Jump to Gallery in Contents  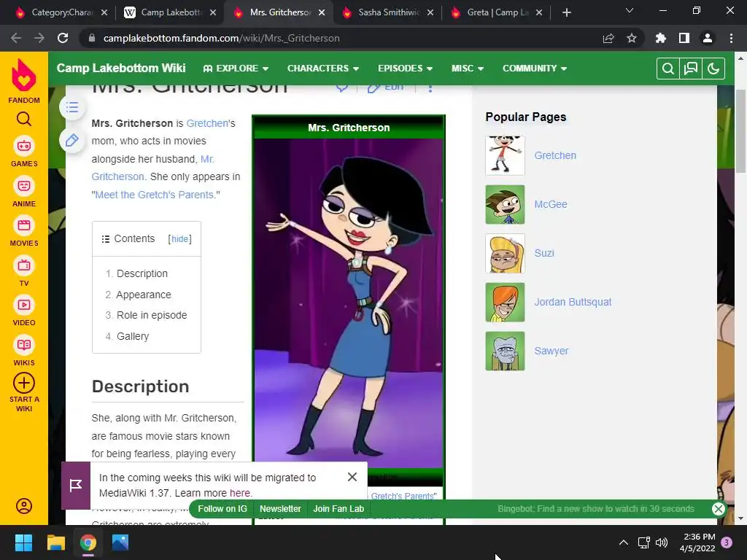pos(133,336)
